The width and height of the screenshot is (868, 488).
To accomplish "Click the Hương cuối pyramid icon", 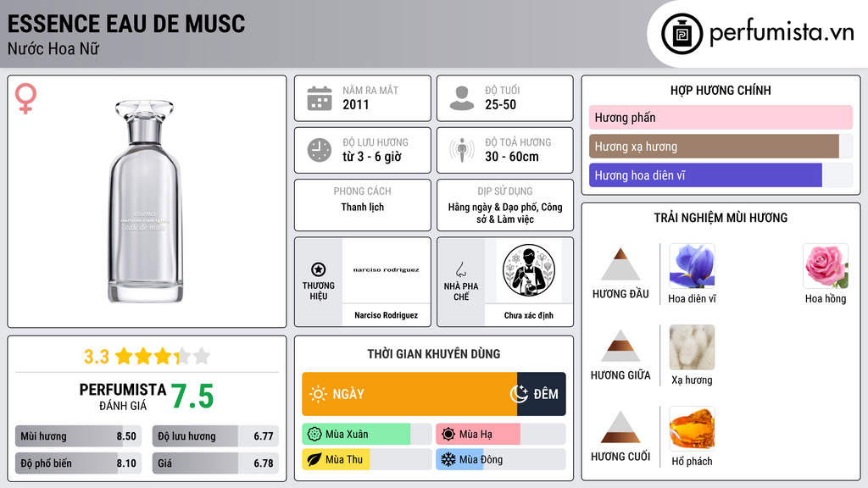I will coord(620,427).
